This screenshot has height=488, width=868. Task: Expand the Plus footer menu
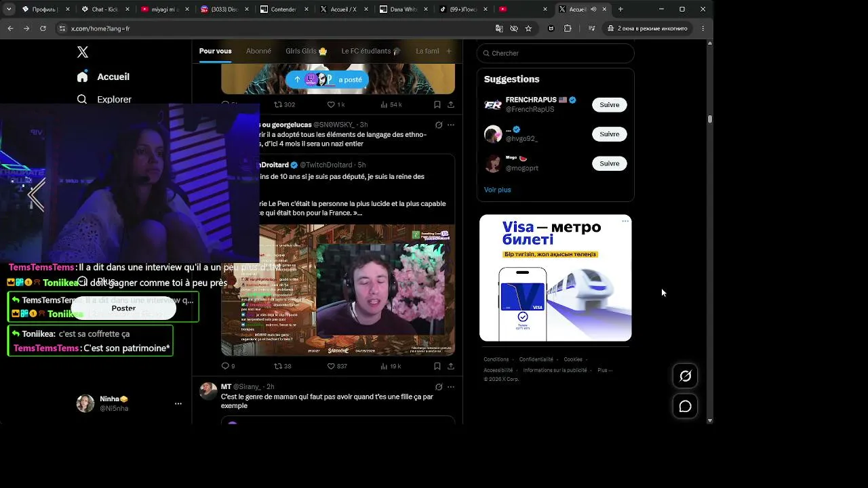(x=605, y=370)
